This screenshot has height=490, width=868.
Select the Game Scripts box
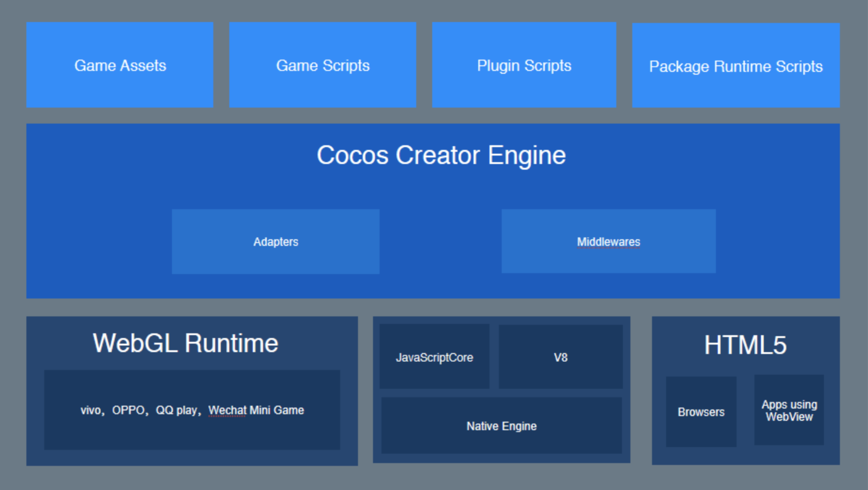322,65
